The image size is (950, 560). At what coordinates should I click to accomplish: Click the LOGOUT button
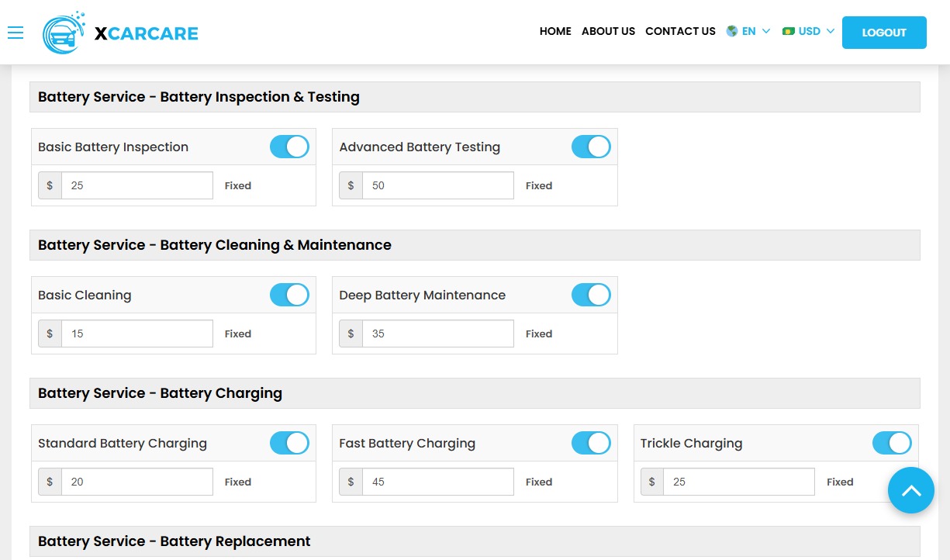click(x=884, y=33)
